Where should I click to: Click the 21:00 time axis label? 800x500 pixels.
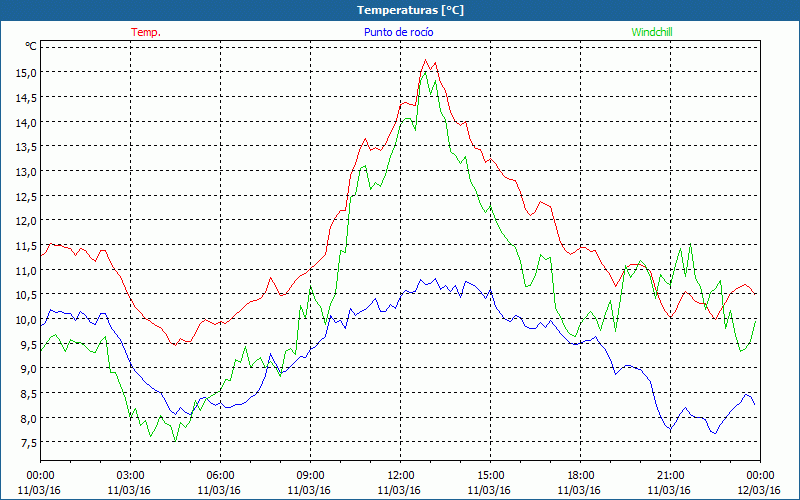(670, 476)
